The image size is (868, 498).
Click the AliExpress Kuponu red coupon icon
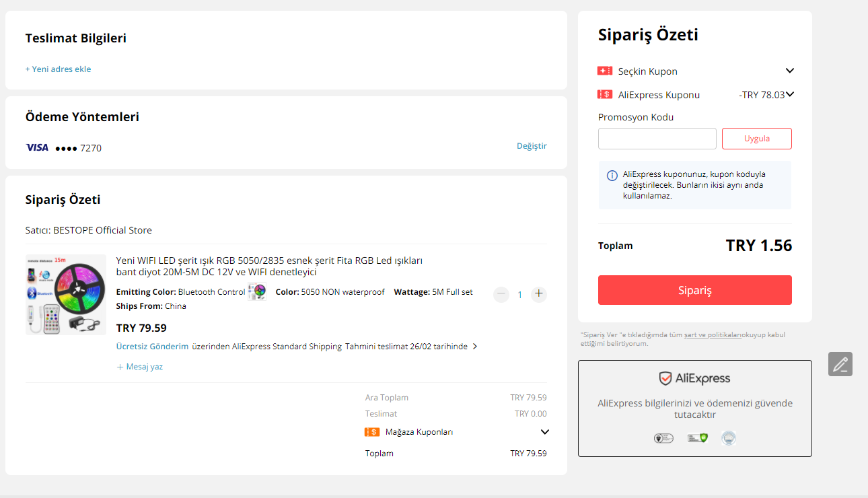pyautogui.click(x=604, y=95)
